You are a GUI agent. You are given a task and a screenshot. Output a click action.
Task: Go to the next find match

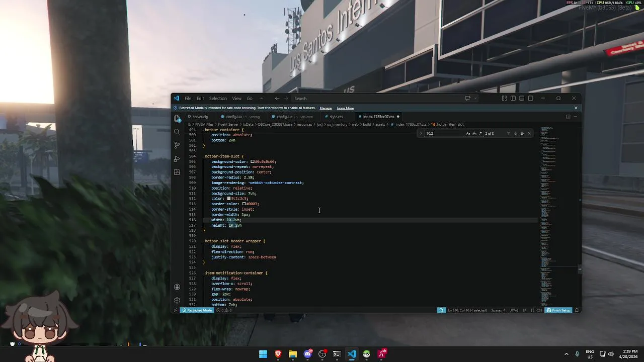(515, 133)
